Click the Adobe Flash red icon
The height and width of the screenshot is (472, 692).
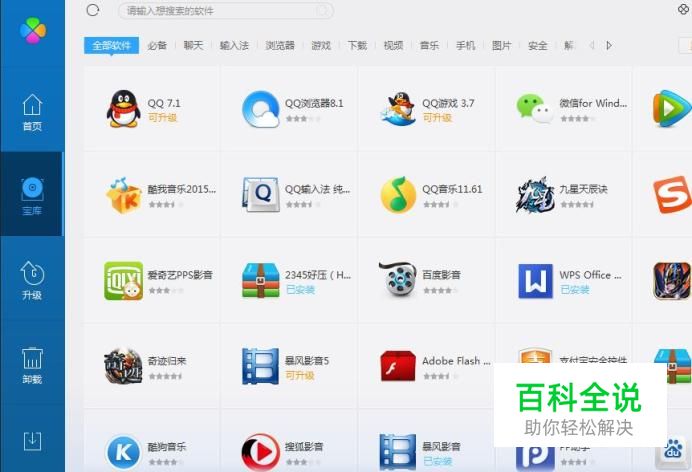click(x=398, y=366)
